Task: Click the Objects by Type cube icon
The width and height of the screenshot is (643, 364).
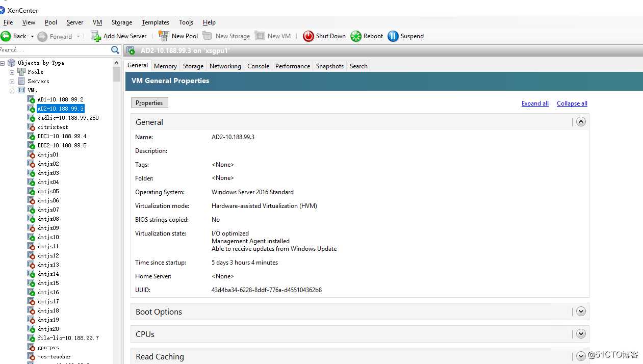Action: click(12, 63)
